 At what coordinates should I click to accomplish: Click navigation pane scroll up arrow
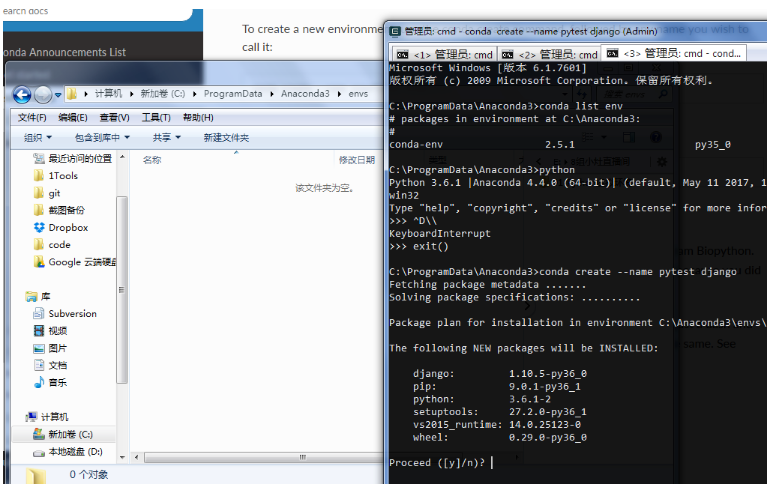122,157
